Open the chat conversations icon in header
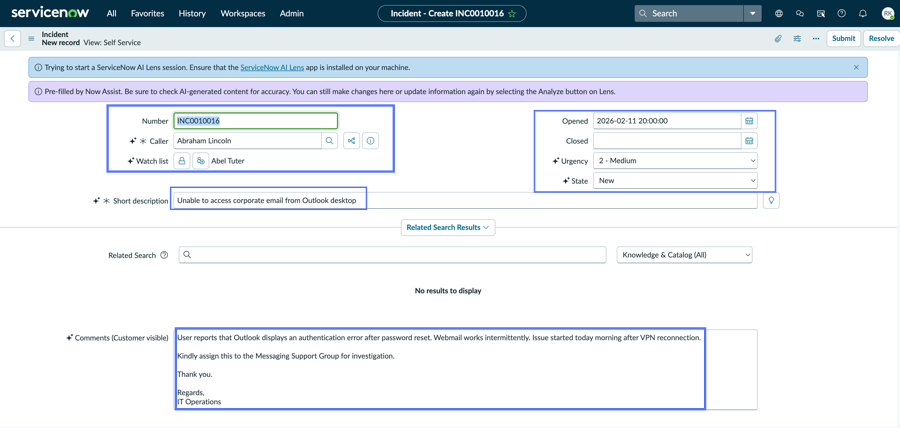The width and height of the screenshot is (900, 428). point(800,13)
